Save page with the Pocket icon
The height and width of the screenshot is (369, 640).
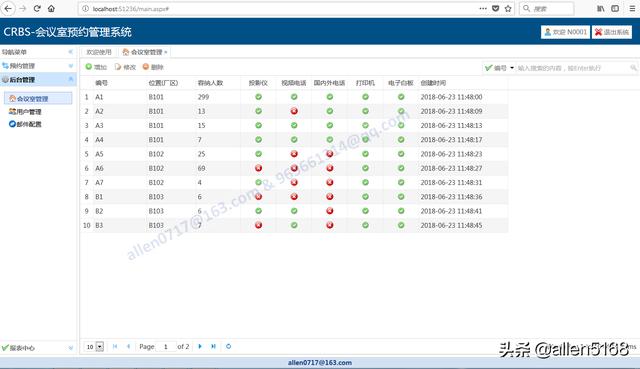click(x=496, y=8)
